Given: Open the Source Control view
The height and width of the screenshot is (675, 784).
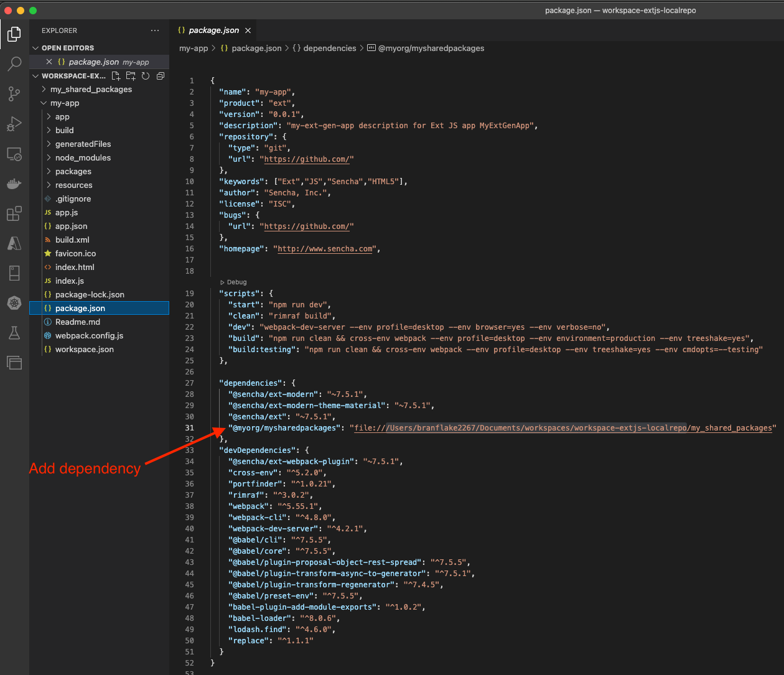Looking at the screenshot, I should (14, 93).
